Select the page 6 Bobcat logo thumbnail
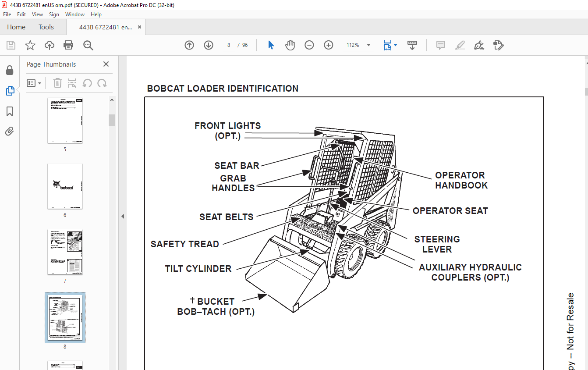The image size is (588, 370). coord(65,186)
